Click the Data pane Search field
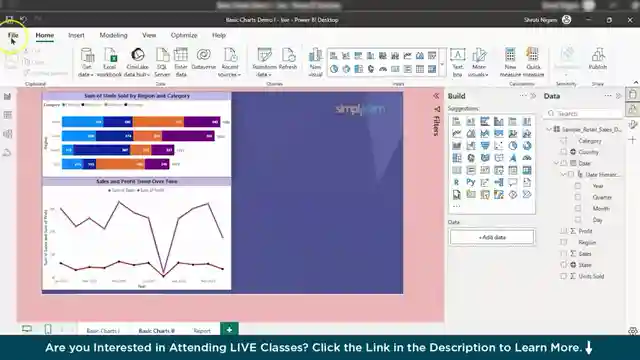Screen dimensions: 640x360 pyautogui.click(x=584, y=113)
